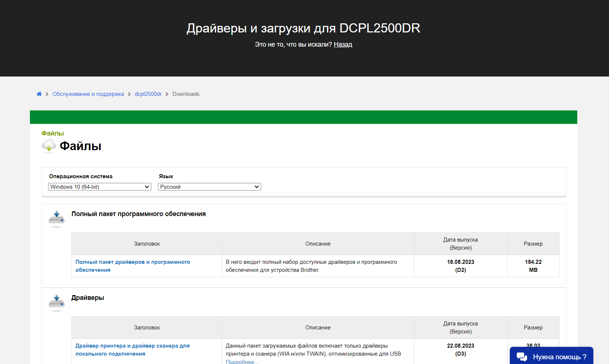Open dcpl2500dr breadcrumb link
Screen dimensions: 609x364
(x=148, y=94)
